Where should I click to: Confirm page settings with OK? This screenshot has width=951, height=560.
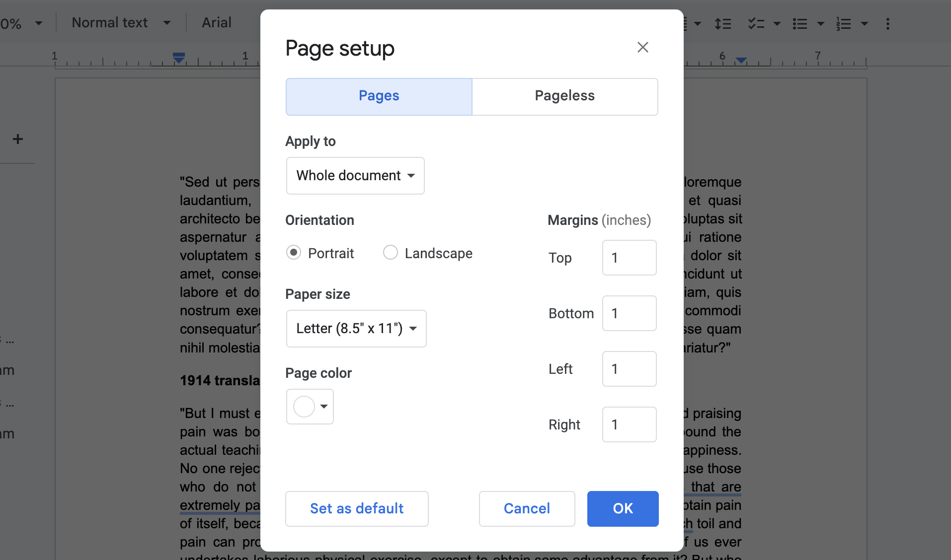coord(622,508)
